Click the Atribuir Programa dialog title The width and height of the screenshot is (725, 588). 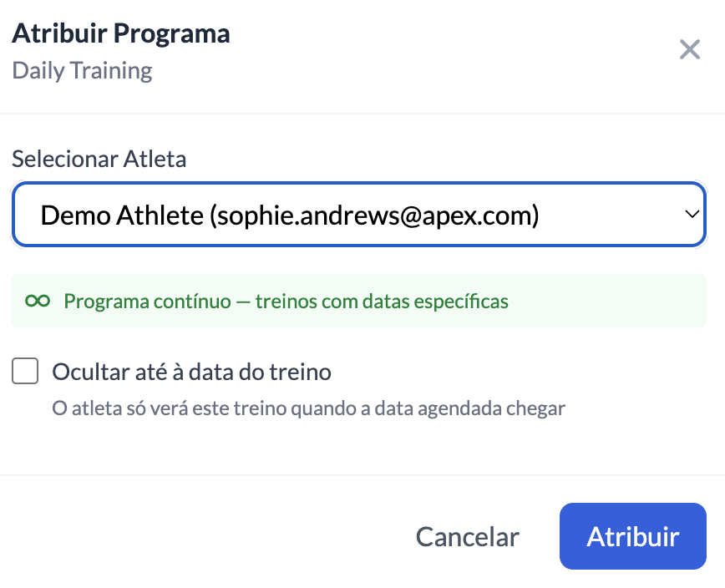tap(119, 33)
